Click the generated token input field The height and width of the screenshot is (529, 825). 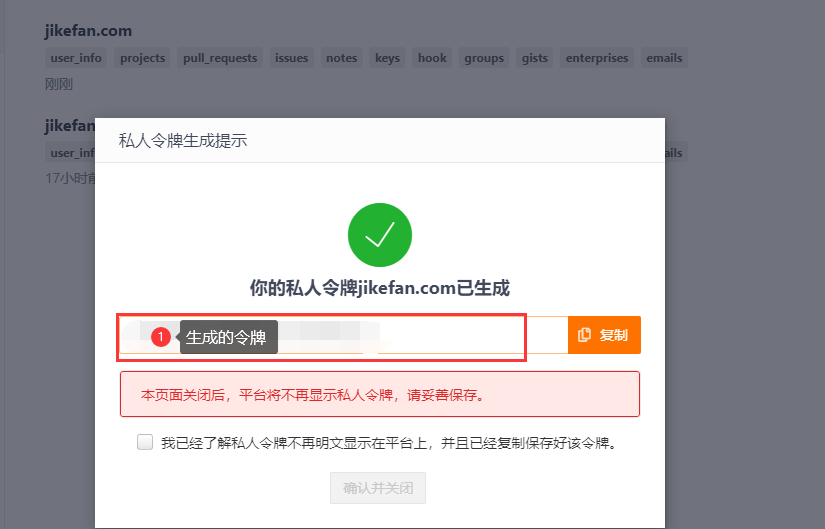tap(344, 335)
